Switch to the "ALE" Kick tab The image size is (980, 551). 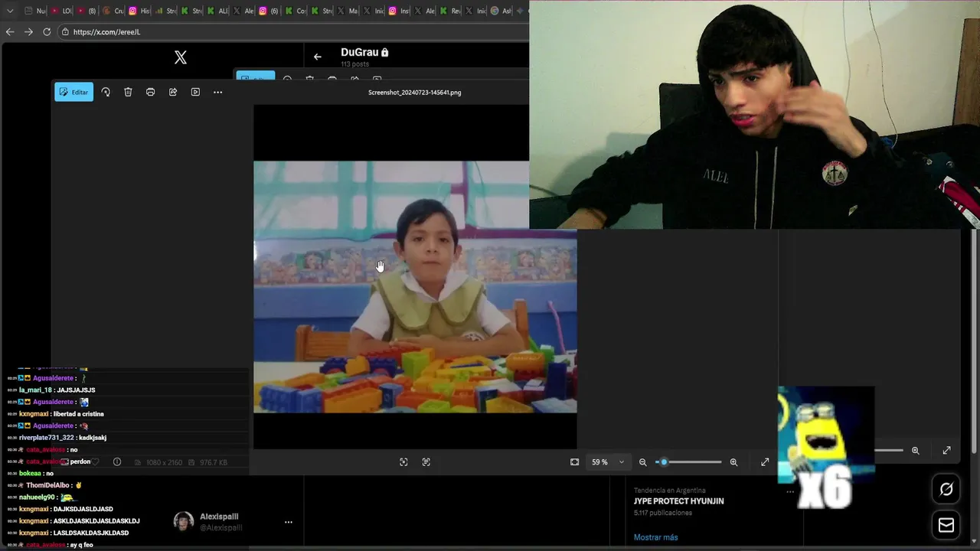[x=217, y=11]
